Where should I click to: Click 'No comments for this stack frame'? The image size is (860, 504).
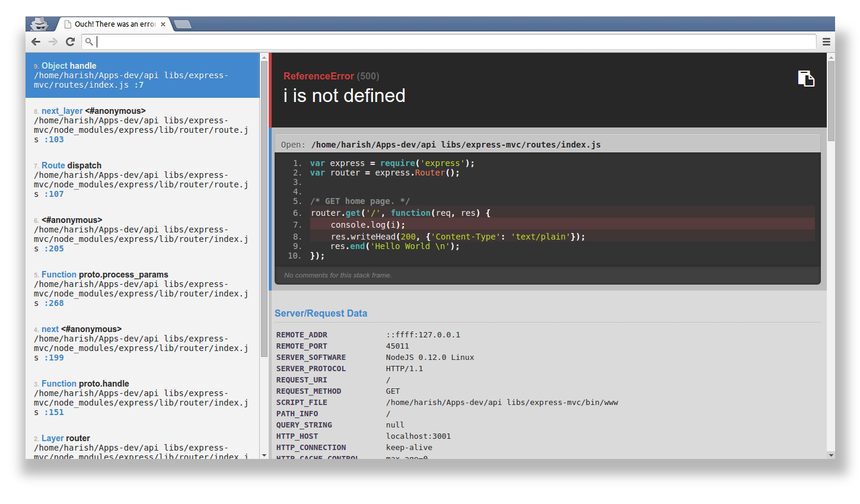click(338, 275)
